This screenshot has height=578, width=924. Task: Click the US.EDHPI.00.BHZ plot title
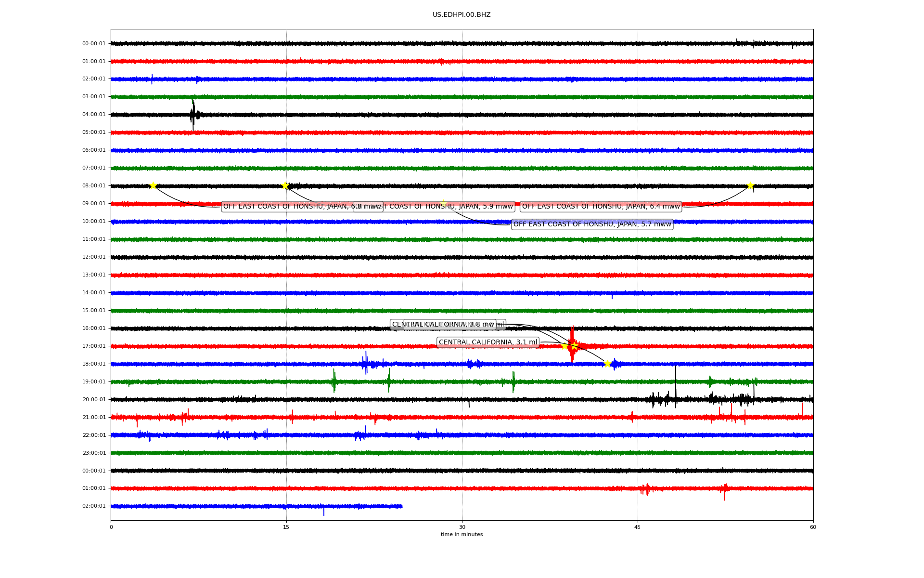462,15
